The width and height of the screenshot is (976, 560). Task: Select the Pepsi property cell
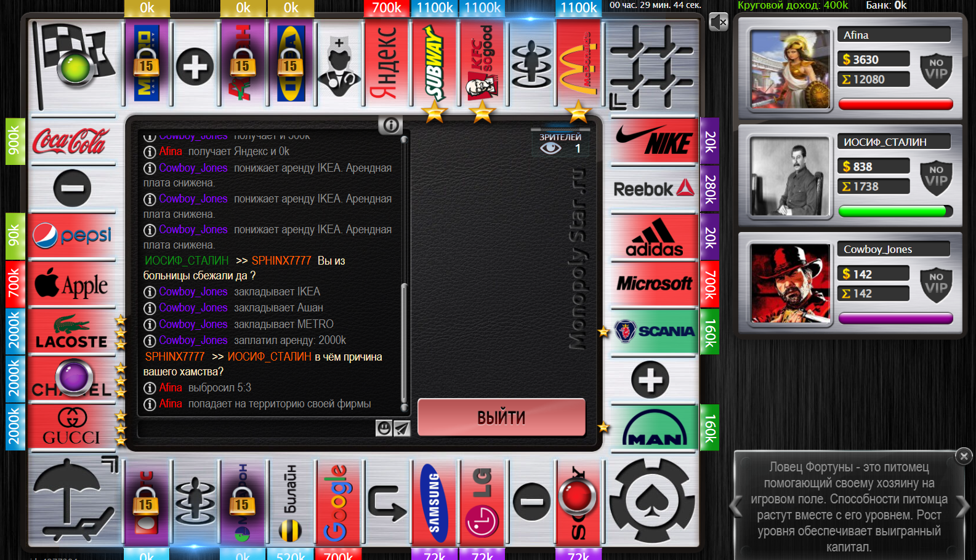click(71, 236)
